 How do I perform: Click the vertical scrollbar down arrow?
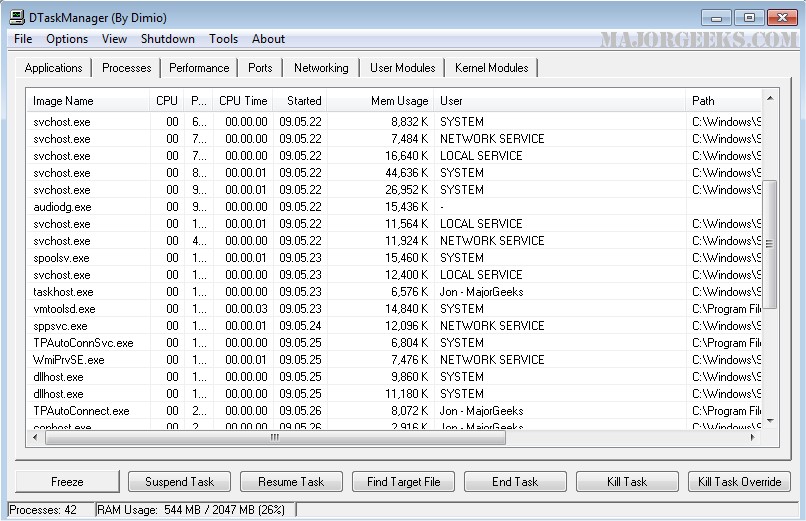tap(770, 421)
